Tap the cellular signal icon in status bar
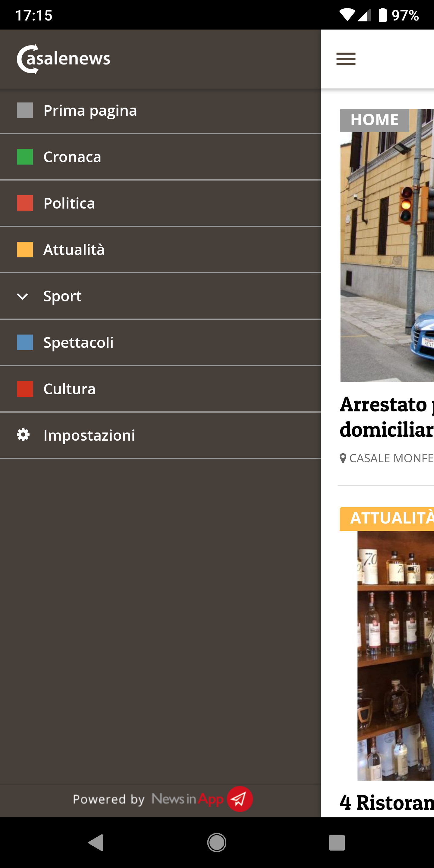Screen dimensions: 434x868 point(364,15)
